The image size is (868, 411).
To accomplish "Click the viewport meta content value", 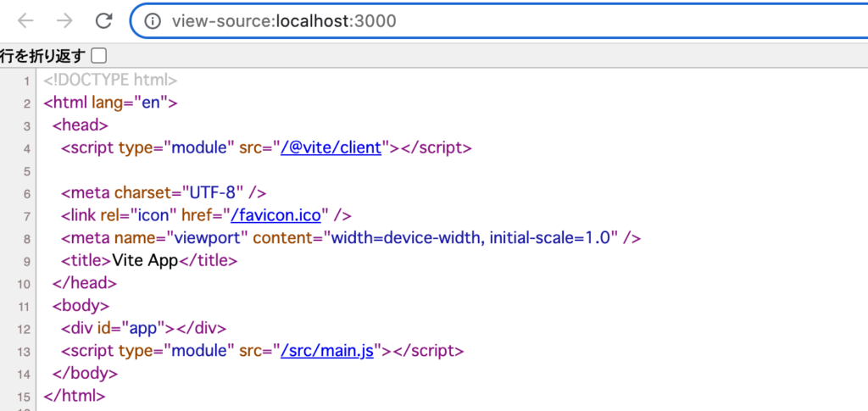I will pyautogui.click(x=470, y=238).
